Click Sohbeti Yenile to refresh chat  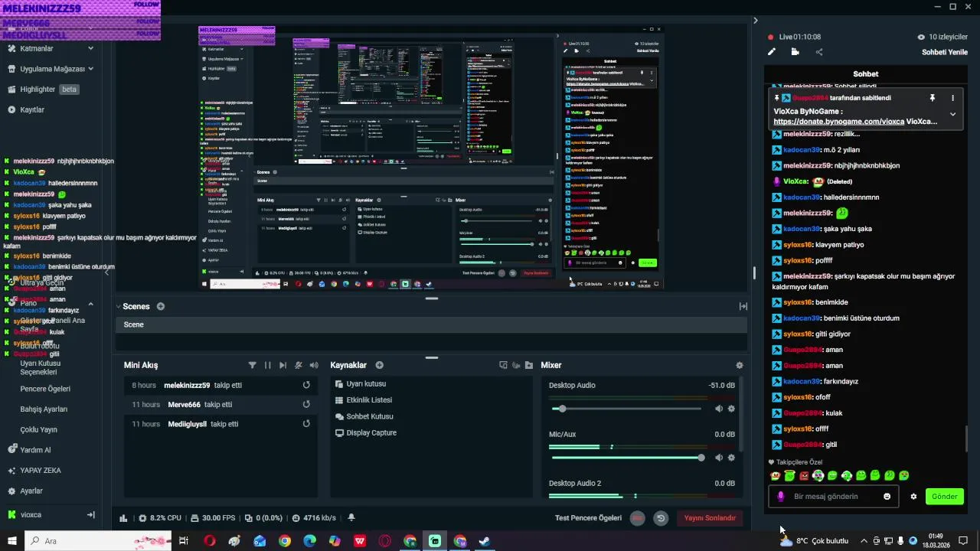tap(945, 52)
